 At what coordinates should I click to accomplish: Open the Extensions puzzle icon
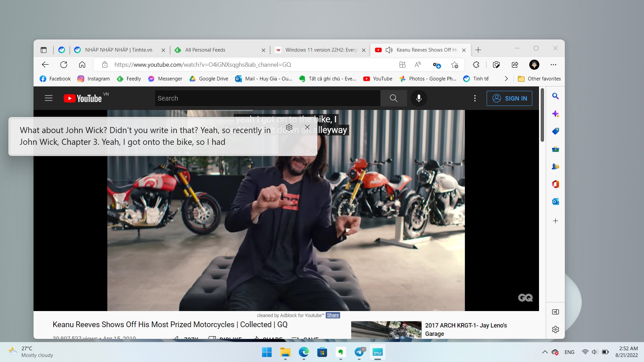(x=476, y=65)
